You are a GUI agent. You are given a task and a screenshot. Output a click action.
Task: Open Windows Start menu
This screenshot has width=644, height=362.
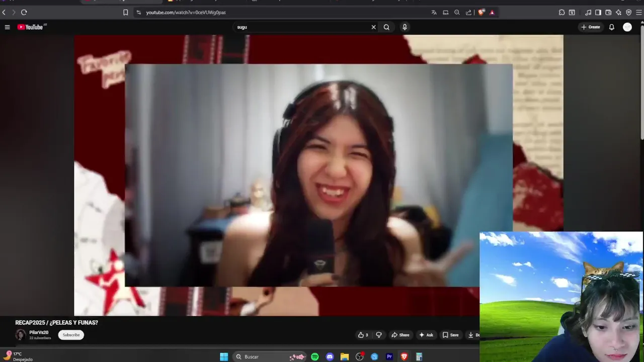(224, 356)
